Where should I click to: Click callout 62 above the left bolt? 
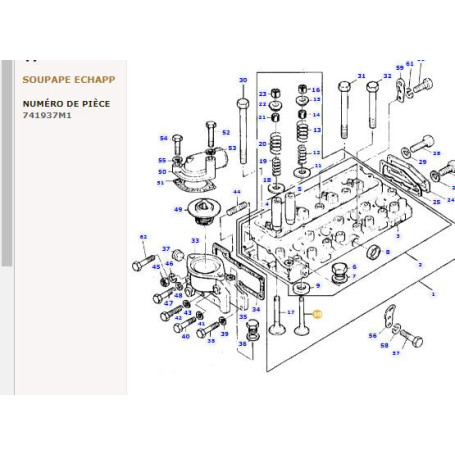(x=143, y=237)
